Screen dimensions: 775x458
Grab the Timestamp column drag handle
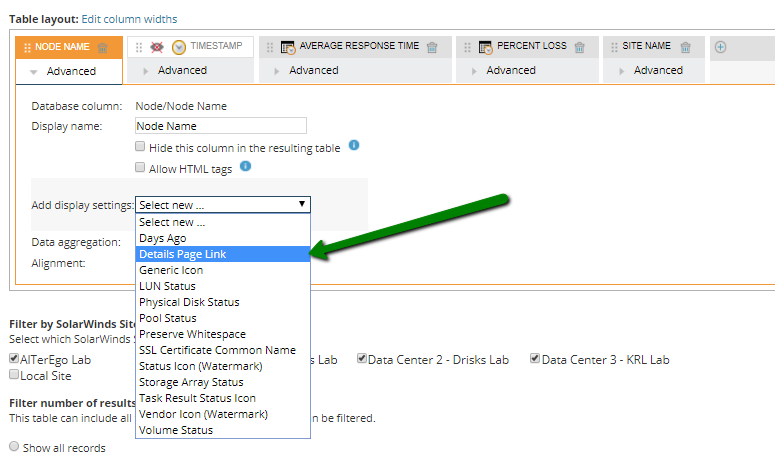pos(139,47)
